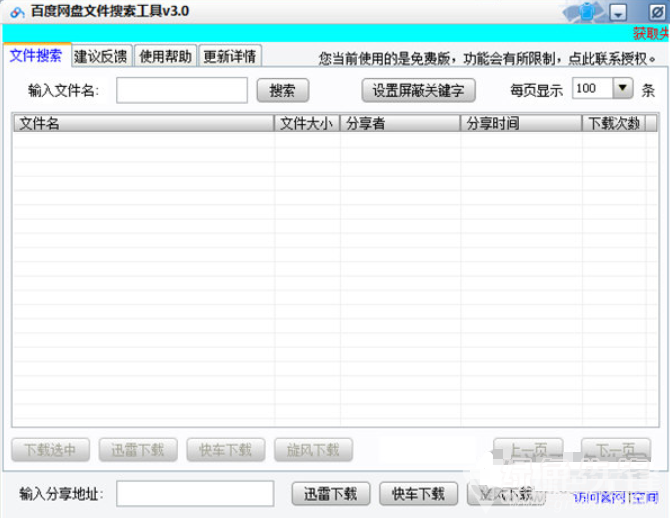Focus the 输入文件名 text field
670x518 pixels.
coord(182,90)
